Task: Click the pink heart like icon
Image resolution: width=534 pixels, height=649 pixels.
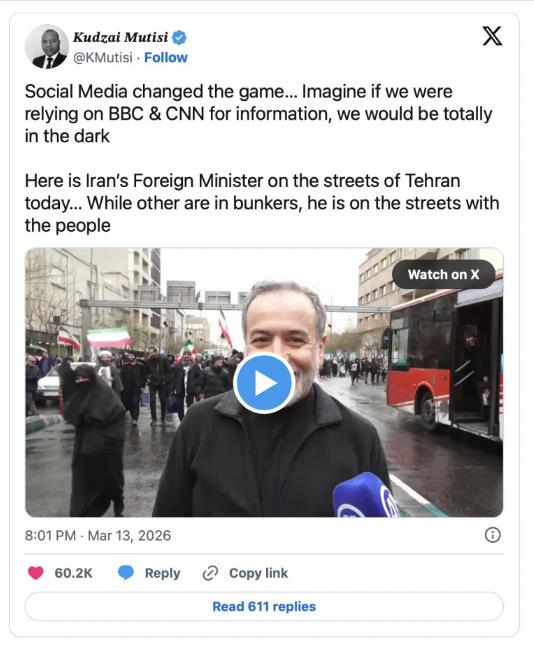Action: click(36, 573)
